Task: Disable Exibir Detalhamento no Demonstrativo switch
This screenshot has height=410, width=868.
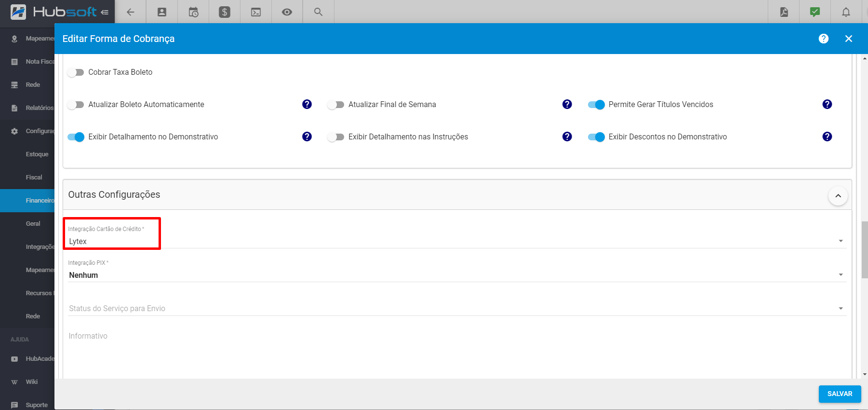Action: click(76, 137)
